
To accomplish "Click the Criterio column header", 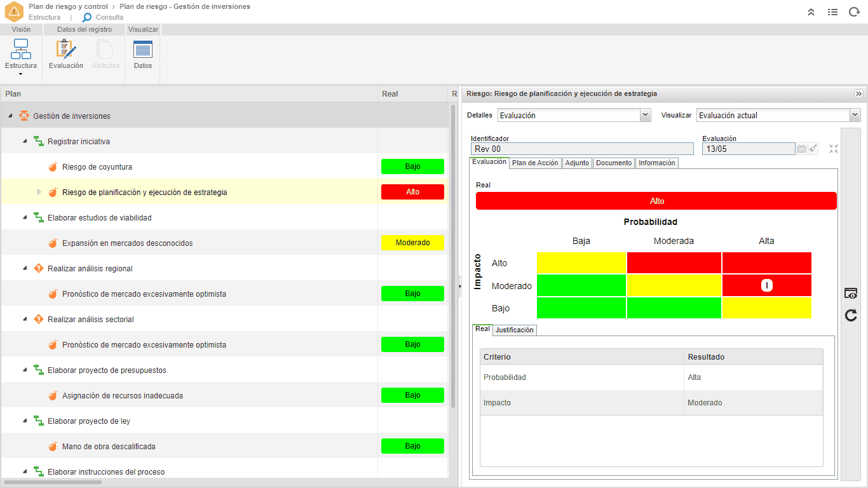I will tap(582, 357).
